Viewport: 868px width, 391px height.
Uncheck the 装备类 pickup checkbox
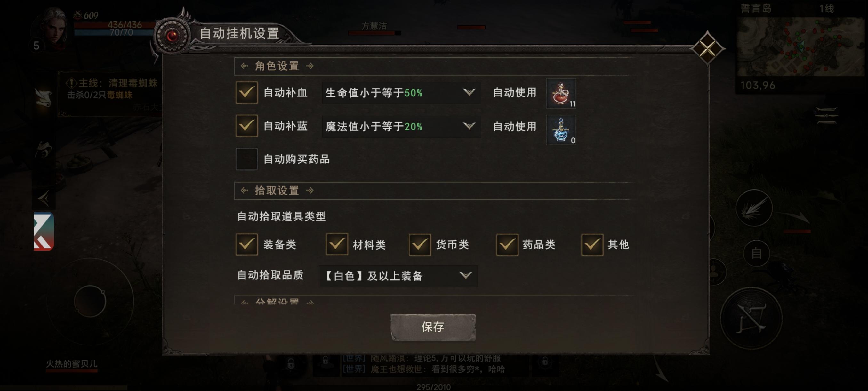click(x=247, y=244)
